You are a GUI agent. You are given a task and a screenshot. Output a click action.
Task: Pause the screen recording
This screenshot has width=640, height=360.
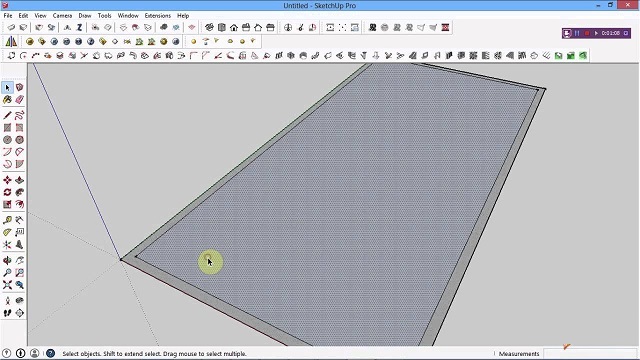[x=577, y=33]
